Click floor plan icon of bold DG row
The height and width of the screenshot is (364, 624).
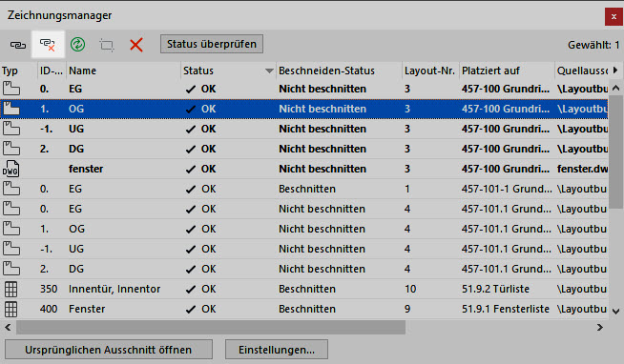(x=11, y=149)
